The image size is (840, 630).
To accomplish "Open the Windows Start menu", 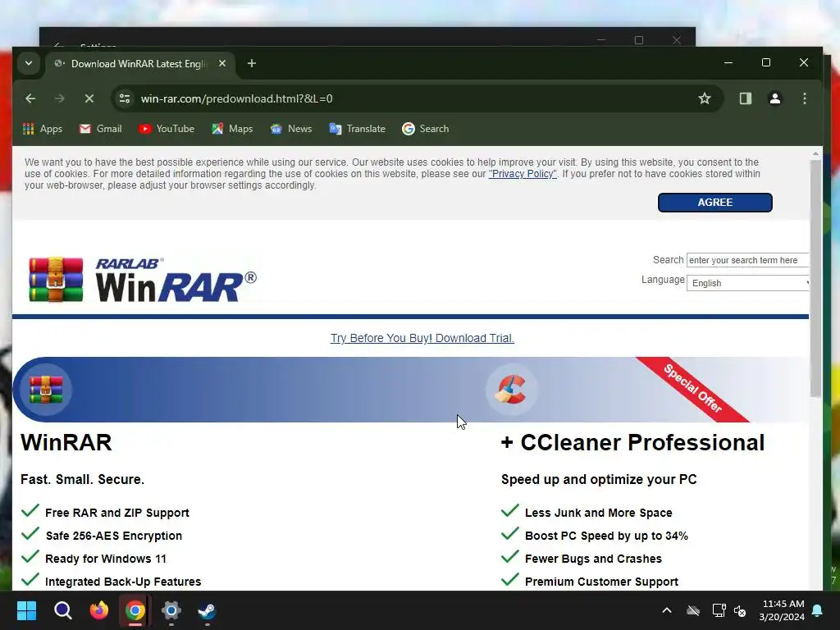I will [26, 610].
